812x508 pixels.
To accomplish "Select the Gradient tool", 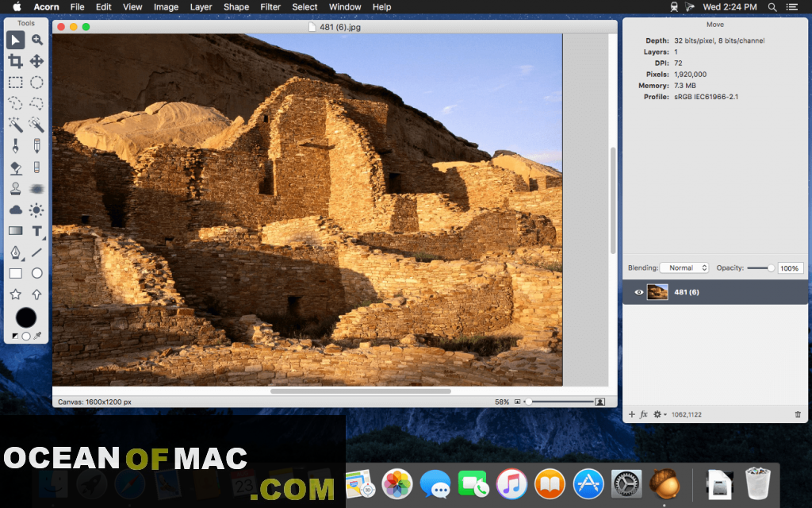I will click(16, 231).
